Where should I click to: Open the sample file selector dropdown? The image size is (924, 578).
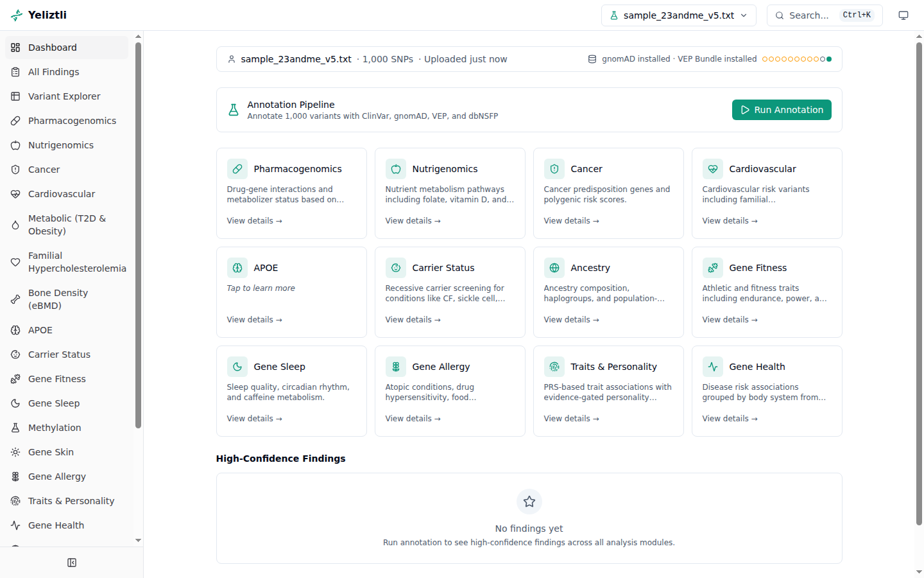679,15
